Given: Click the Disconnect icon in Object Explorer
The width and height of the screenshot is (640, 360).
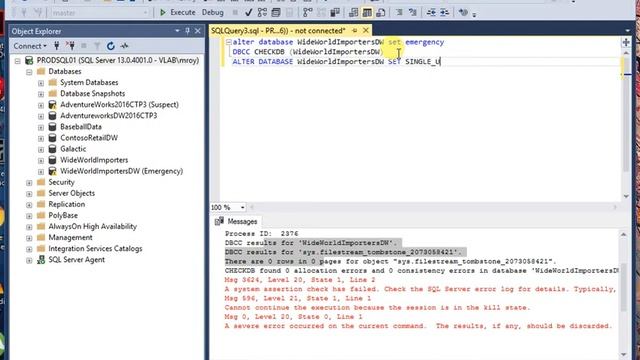Looking at the screenshot, I should (70, 46).
